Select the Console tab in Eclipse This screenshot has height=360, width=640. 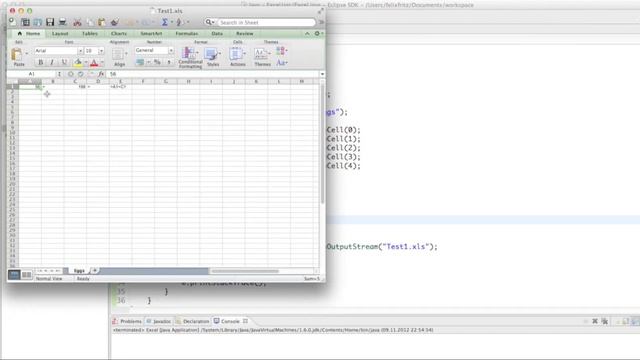point(231,321)
